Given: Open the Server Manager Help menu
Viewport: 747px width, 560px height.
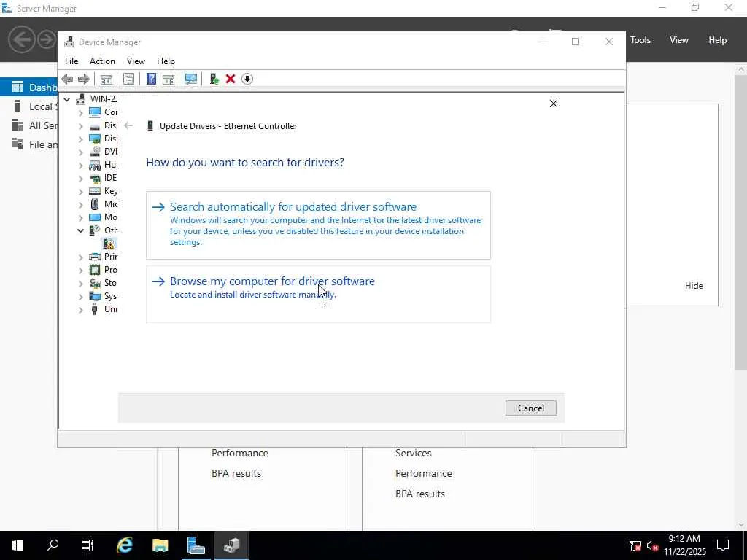Looking at the screenshot, I should (718, 40).
